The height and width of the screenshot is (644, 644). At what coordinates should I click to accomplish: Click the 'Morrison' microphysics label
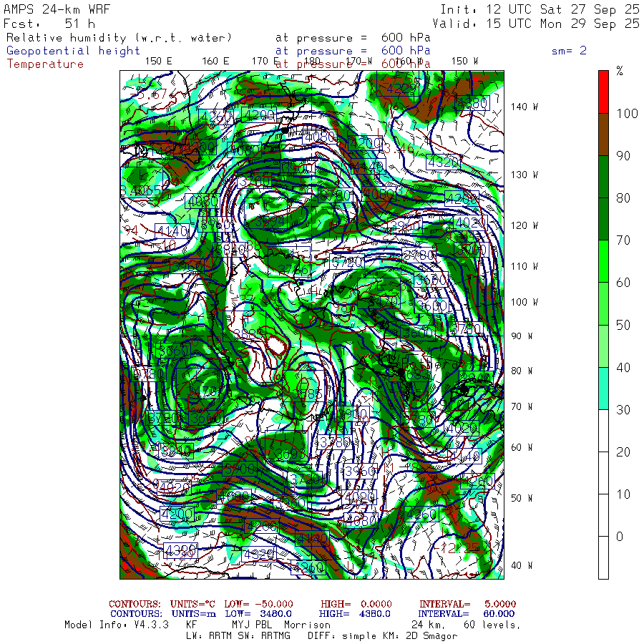[x=307, y=625]
